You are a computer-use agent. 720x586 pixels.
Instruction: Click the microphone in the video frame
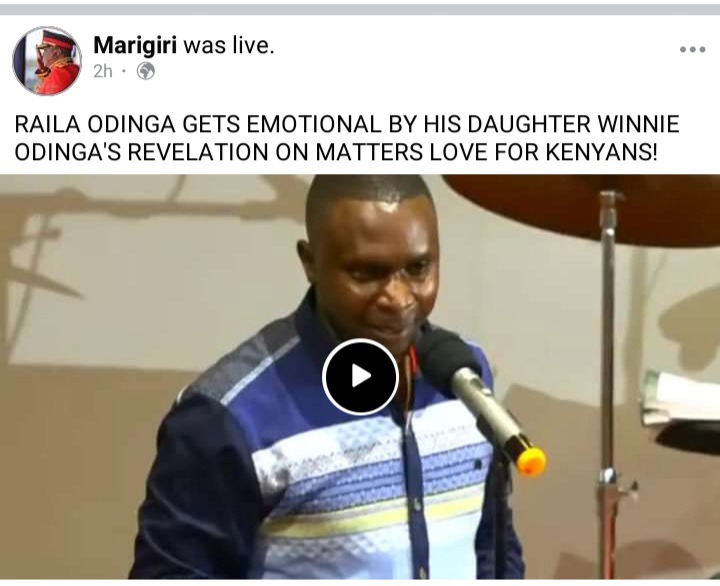[478, 396]
